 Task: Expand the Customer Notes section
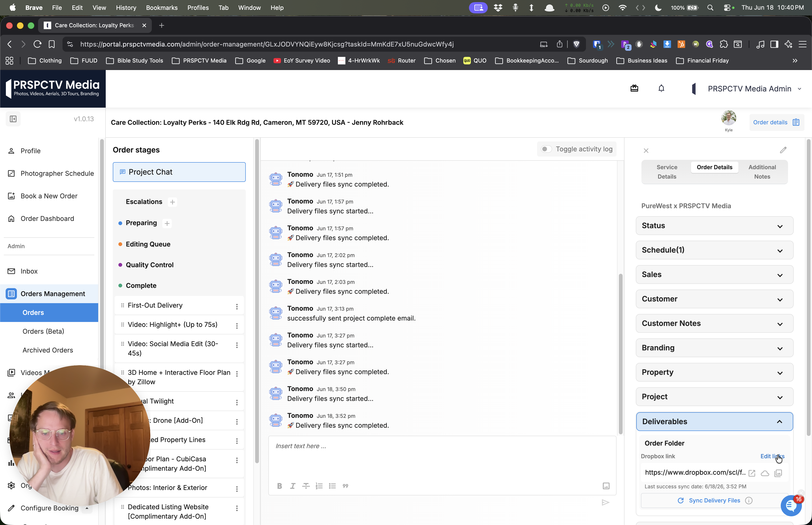tap(714, 323)
